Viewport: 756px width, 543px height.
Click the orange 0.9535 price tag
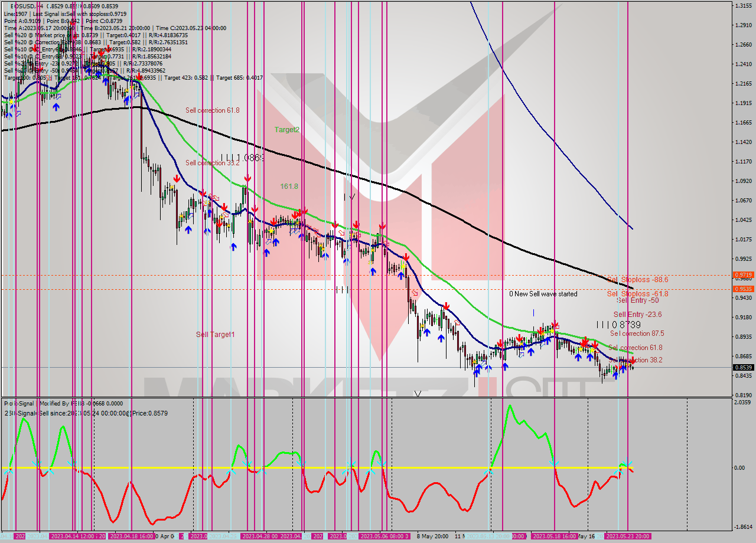(x=743, y=289)
